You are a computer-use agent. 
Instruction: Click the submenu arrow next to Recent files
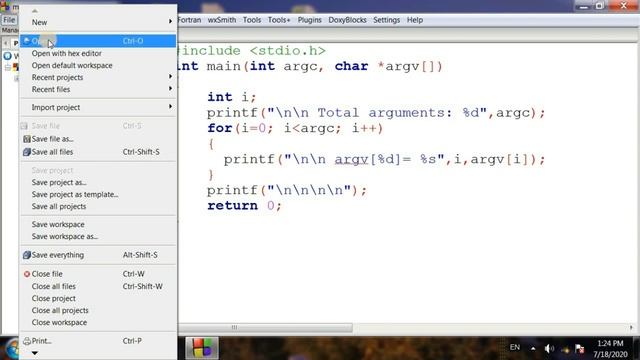[x=170, y=89]
